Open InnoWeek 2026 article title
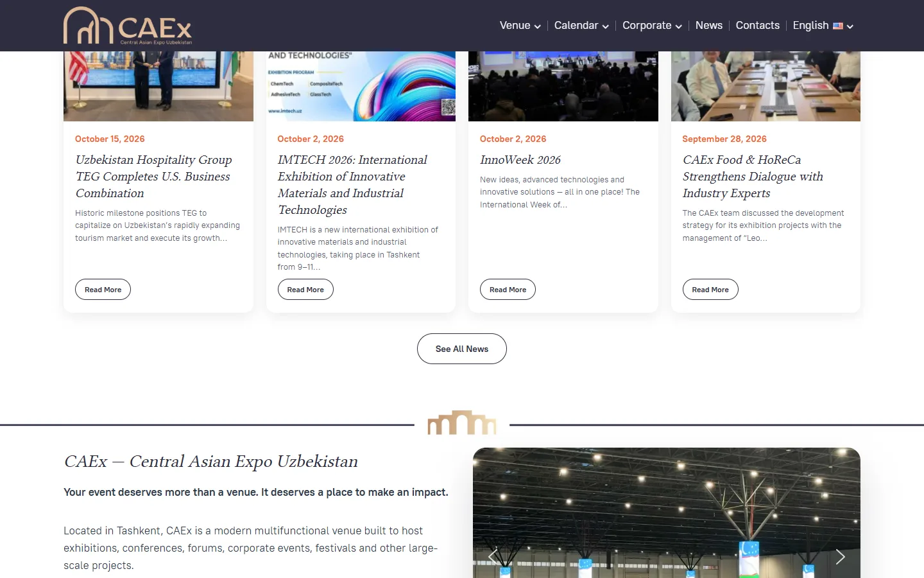This screenshot has height=578, width=924. (x=520, y=160)
